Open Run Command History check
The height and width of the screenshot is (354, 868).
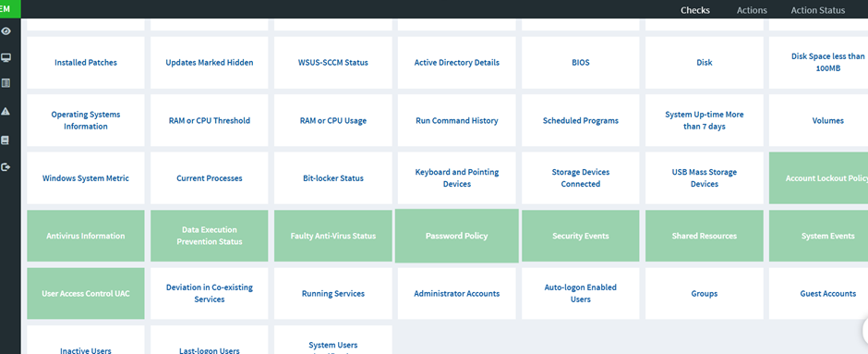[457, 120]
